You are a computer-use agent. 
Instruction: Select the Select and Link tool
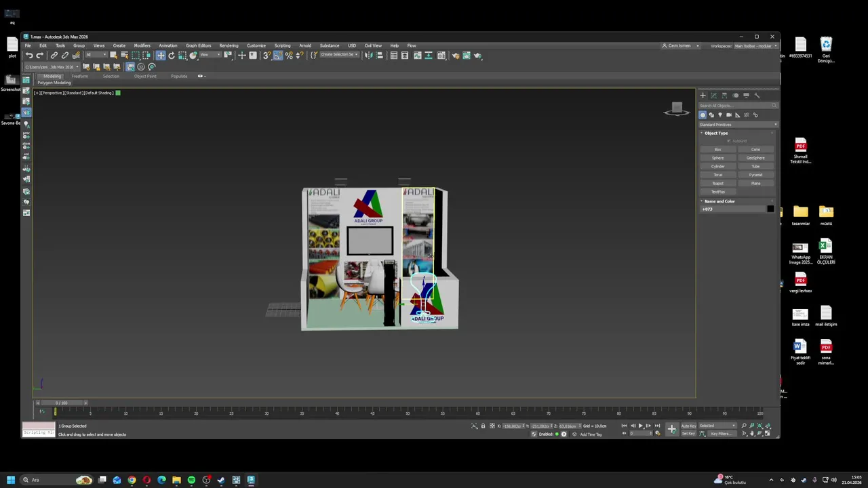(54, 56)
